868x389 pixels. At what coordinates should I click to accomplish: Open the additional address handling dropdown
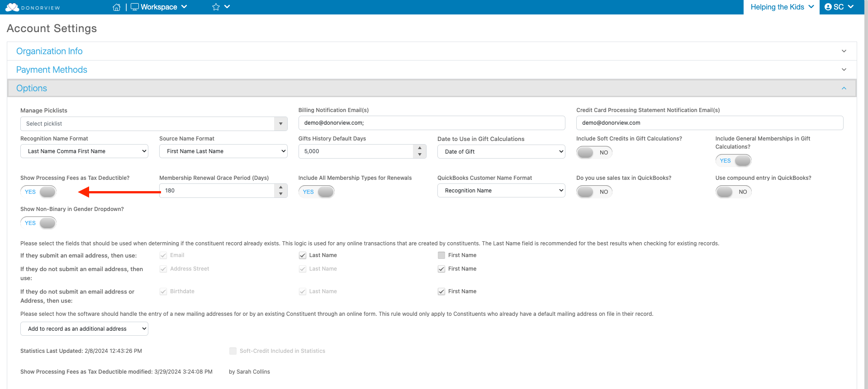(84, 329)
